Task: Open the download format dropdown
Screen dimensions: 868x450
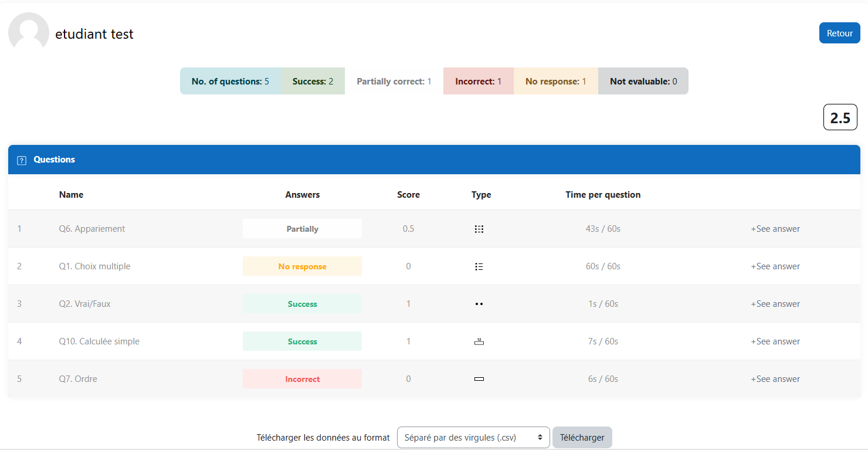Action: click(473, 437)
